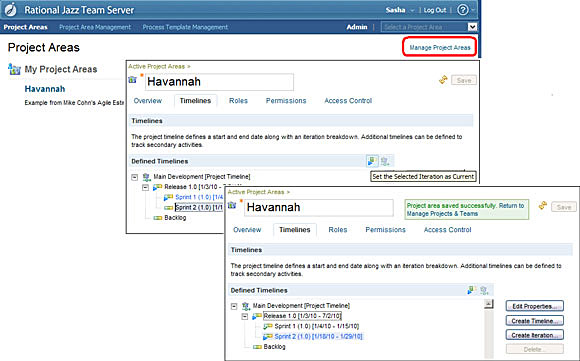The image size is (580, 361).
Task: Click the refresh icon beside Save in middle panel
Action: pos(443,80)
